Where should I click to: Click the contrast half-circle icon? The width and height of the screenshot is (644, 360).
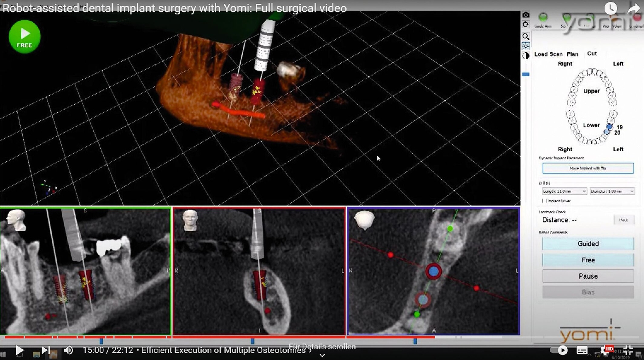526,56
